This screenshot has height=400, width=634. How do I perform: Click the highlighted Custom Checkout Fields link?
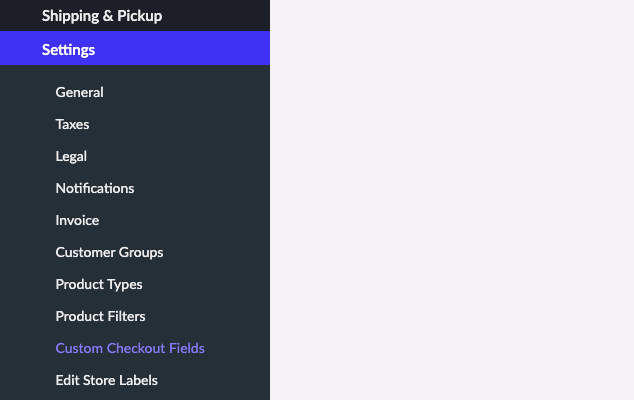pos(130,348)
